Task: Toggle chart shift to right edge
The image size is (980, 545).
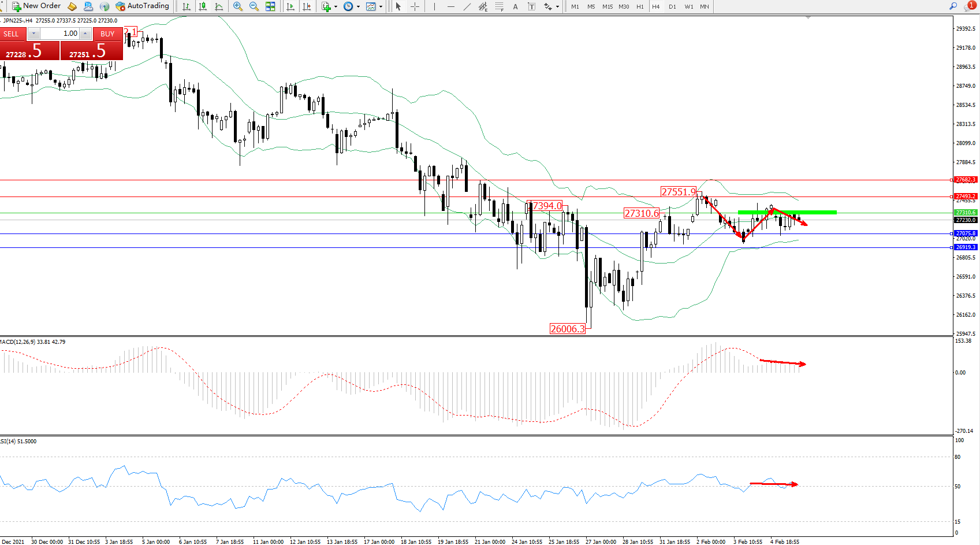Action: point(307,6)
